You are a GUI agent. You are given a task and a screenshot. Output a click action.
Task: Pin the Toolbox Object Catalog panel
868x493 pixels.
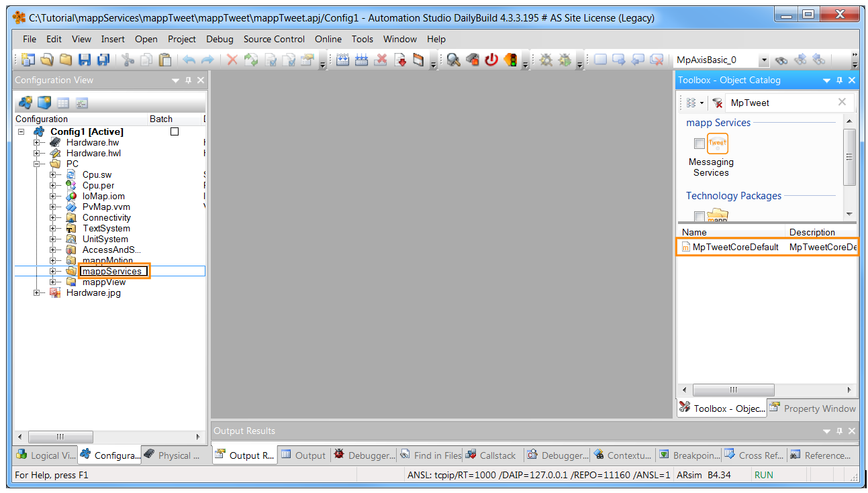[x=839, y=80]
